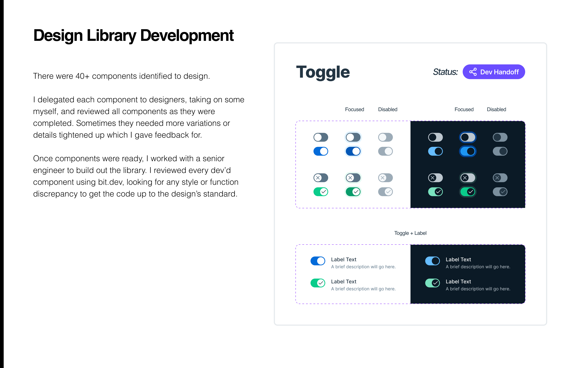Viewport: 588px width, 368px height.
Task: Toggle the light default off switch
Action: (x=321, y=137)
